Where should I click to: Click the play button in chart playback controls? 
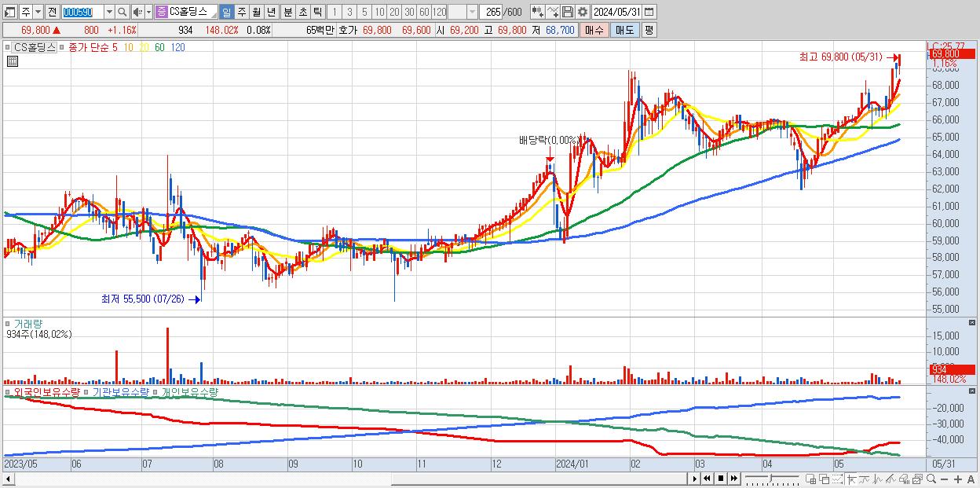695,479
